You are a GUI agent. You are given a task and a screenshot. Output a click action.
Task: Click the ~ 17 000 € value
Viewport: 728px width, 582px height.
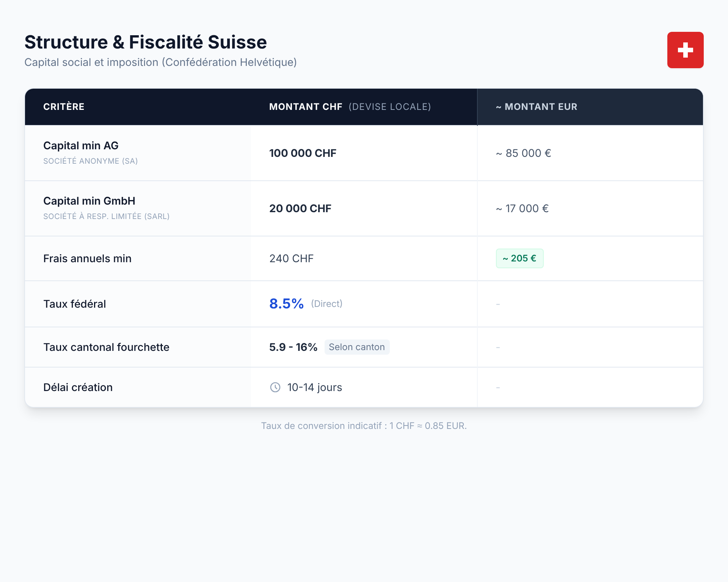pos(522,208)
